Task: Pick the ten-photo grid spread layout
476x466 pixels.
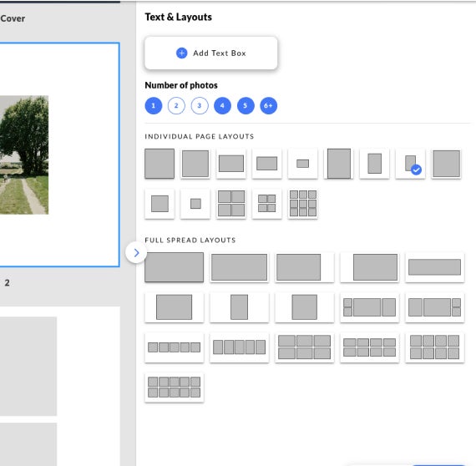Action: (174, 387)
